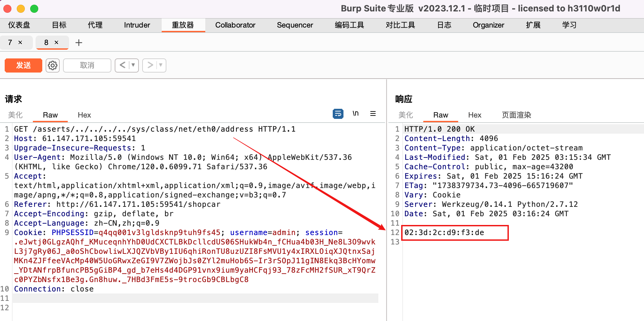644x321 pixels.
Task: Open the Repeater settings gear icon
Action: [52, 65]
